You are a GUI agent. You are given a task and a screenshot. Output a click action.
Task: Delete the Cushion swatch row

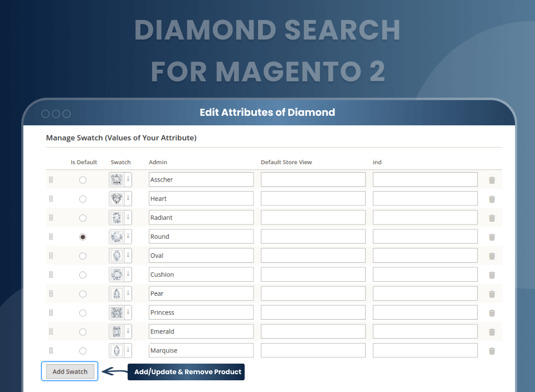tap(492, 275)
